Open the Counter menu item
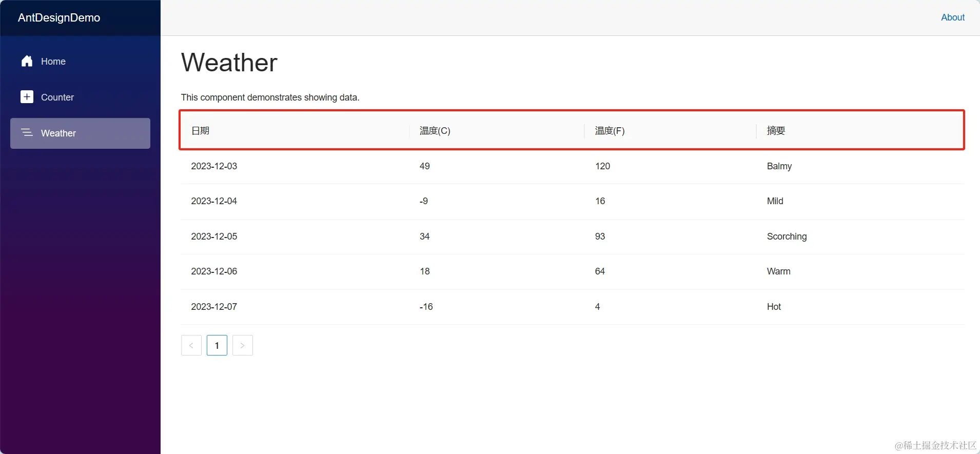Image resolution: width=980 pixels, height=454 pixels. pos(80,97)
